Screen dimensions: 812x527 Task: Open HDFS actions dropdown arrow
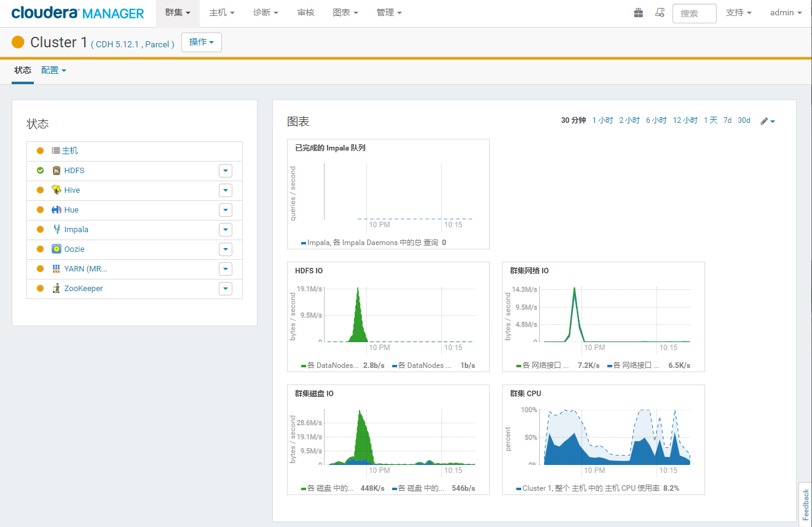tap(226, 170)
